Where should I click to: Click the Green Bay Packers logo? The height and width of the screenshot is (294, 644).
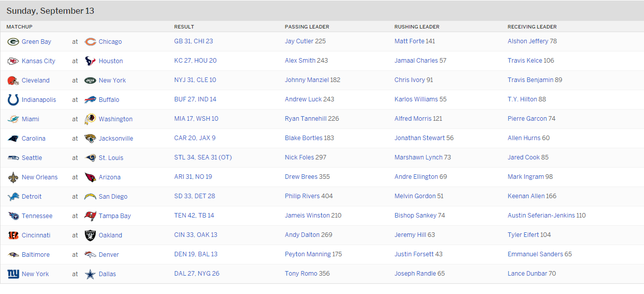(13, 42)
